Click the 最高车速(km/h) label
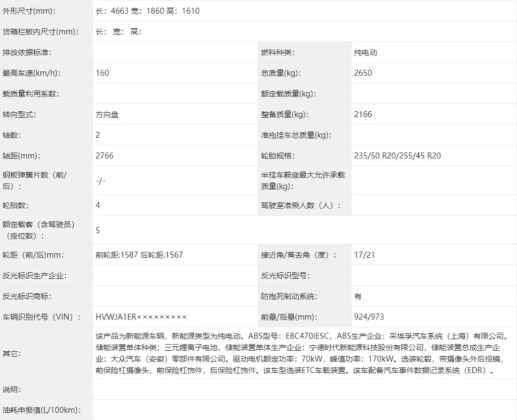This screenshot has height=420, width=517. tap(31, 73)
